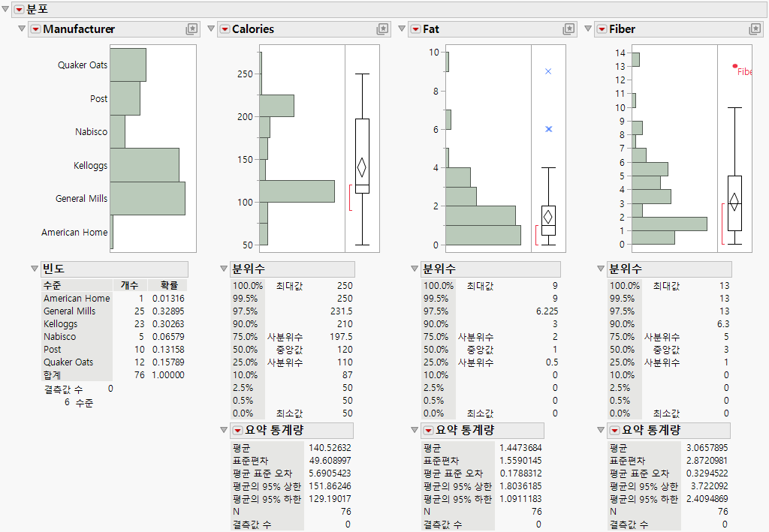This screenshot has height=532, width=769.
Task: Open the Fiber red triangle menu
Action: pos(602,29)
